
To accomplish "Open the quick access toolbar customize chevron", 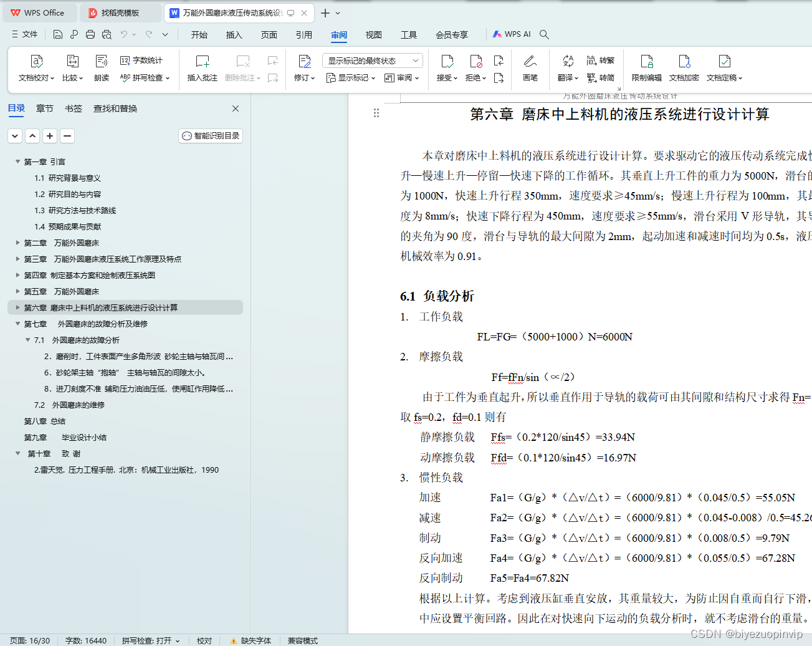I will (165, 34).
